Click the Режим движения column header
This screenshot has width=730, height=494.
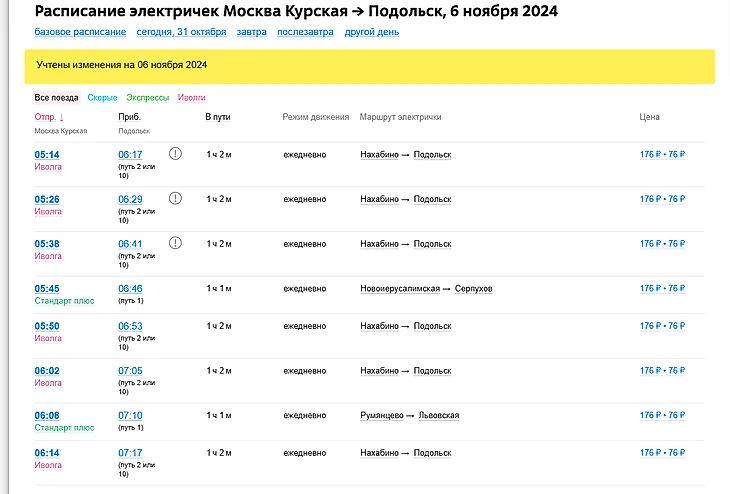(x=316, y=117)
